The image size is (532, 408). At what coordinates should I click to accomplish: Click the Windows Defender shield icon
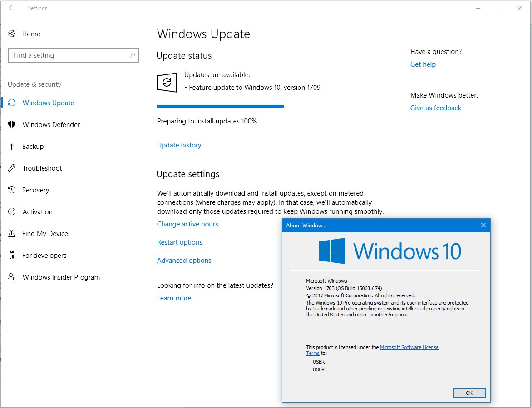pyautogui.click(x=13, y=124)
